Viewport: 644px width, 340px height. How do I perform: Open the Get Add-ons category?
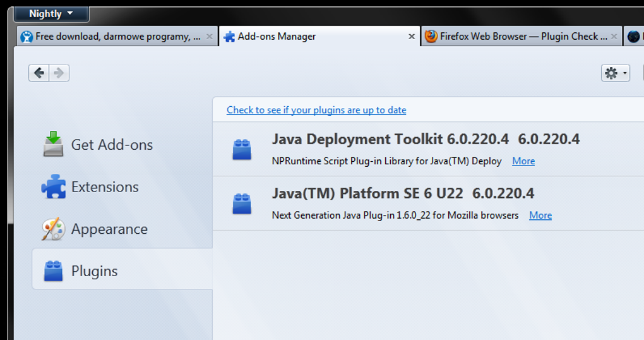[x=122, y=145]
